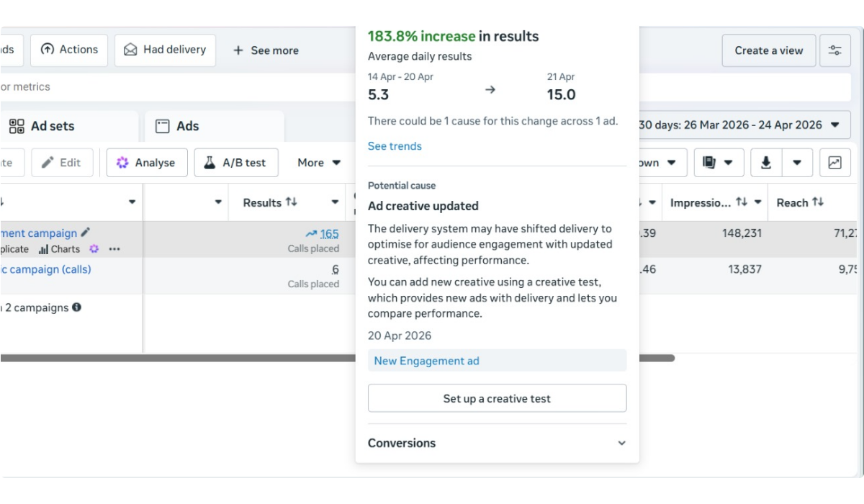Click Create a view button
The width and height of the screenshot is (864, 504).
tap(769, 50)
